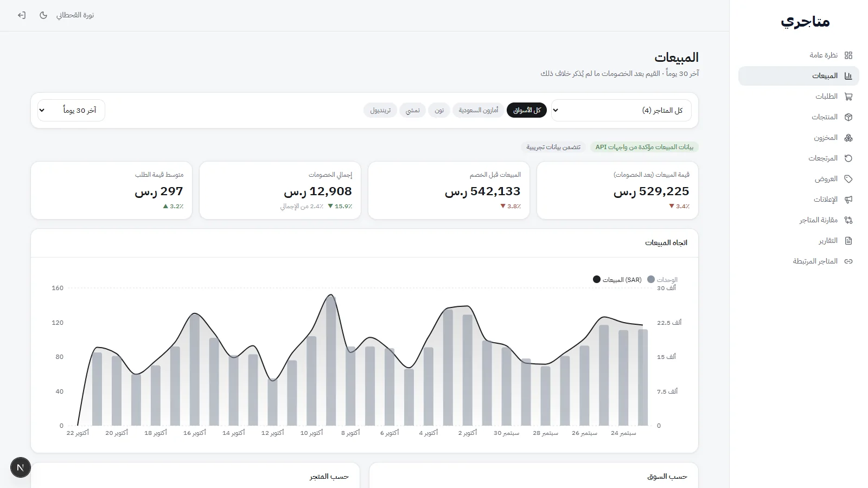
Task: Click the المبيعات قبل الخصم 542,133 value
Action: click(x=482, y=191)
